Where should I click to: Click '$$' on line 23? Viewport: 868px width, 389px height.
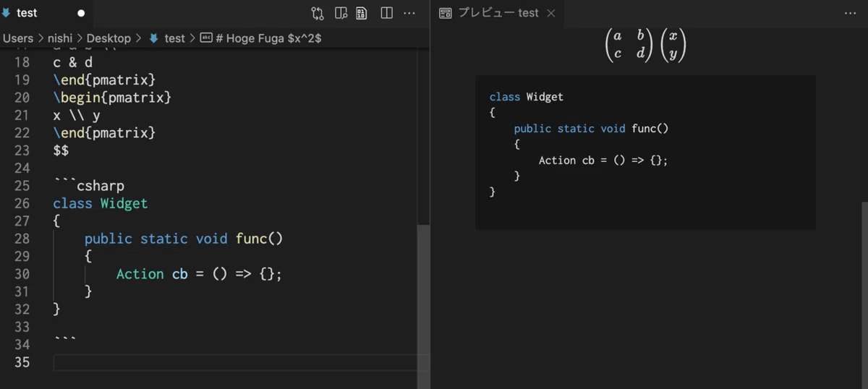pos(61,150)
